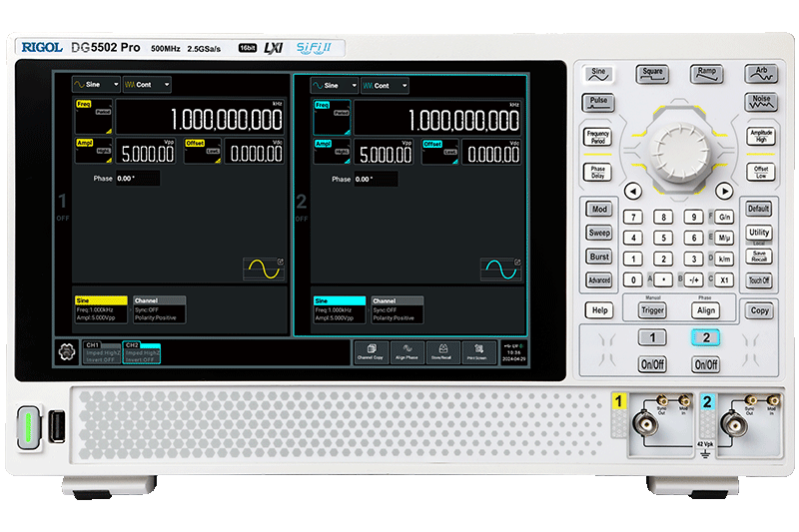
Task: Open settings gear on the touchscreen
Action: tap(67, 351)
